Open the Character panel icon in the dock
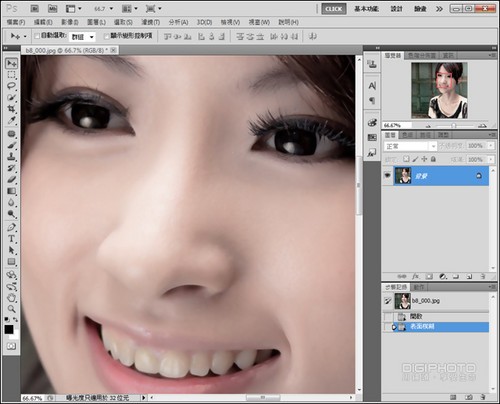The width and height of the screenshot is (500, 404). point(372,86)
